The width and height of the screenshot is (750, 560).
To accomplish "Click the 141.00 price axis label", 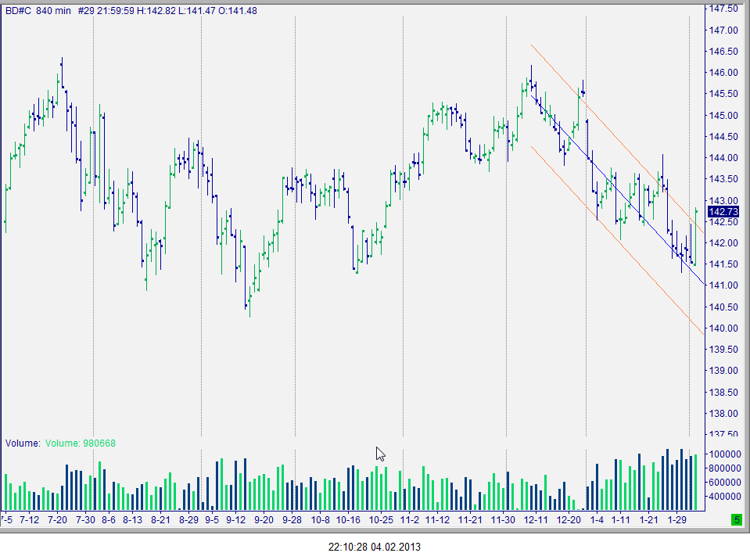I will tap(723, 285).
